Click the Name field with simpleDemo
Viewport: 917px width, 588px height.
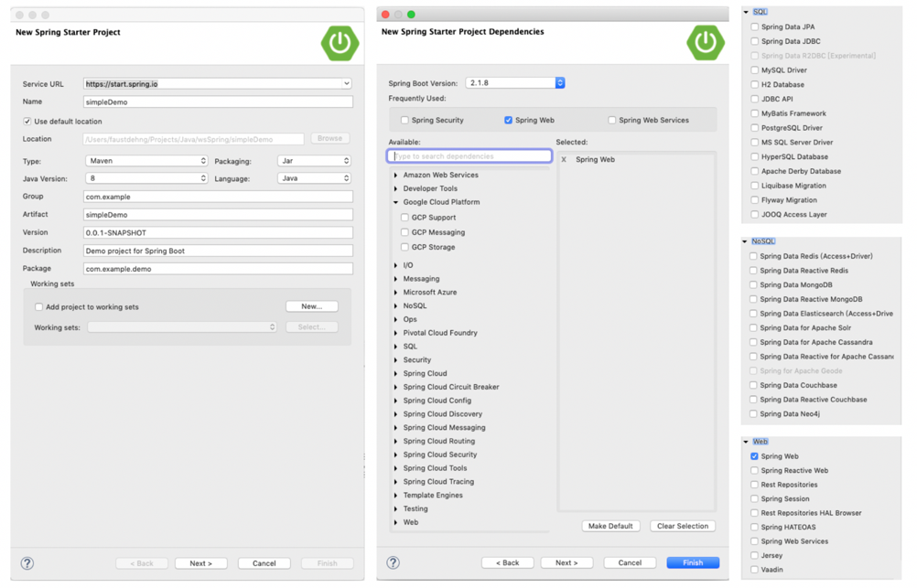coord(218,102)
